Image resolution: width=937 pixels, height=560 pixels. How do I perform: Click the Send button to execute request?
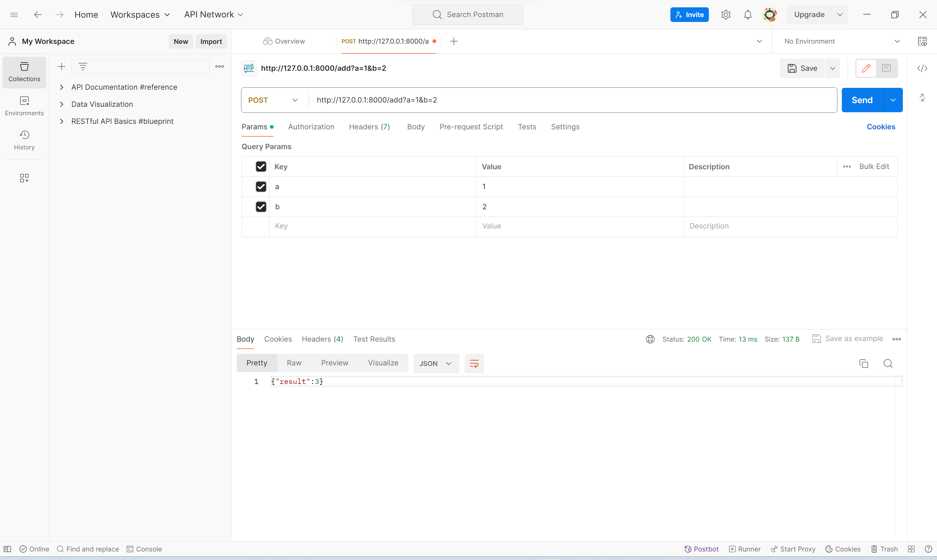coord(862,100)
